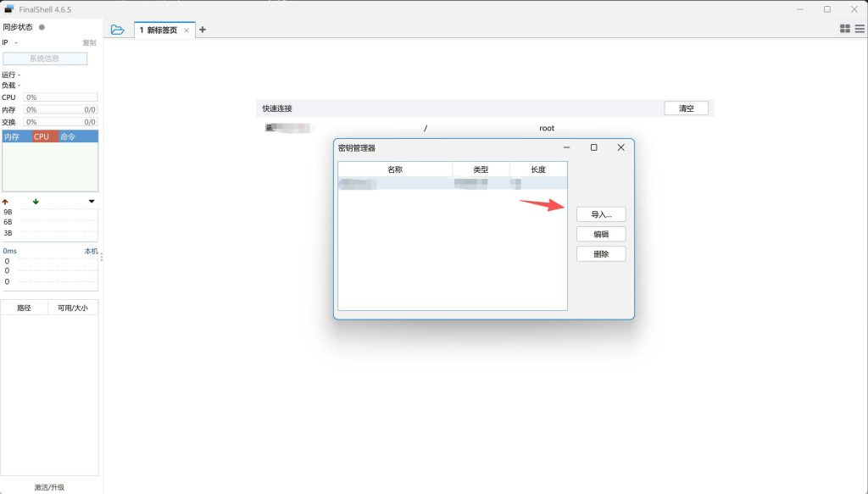Select the 内存 tab in process panel
This screenshot has width=868, height=494.
point(17,136)
